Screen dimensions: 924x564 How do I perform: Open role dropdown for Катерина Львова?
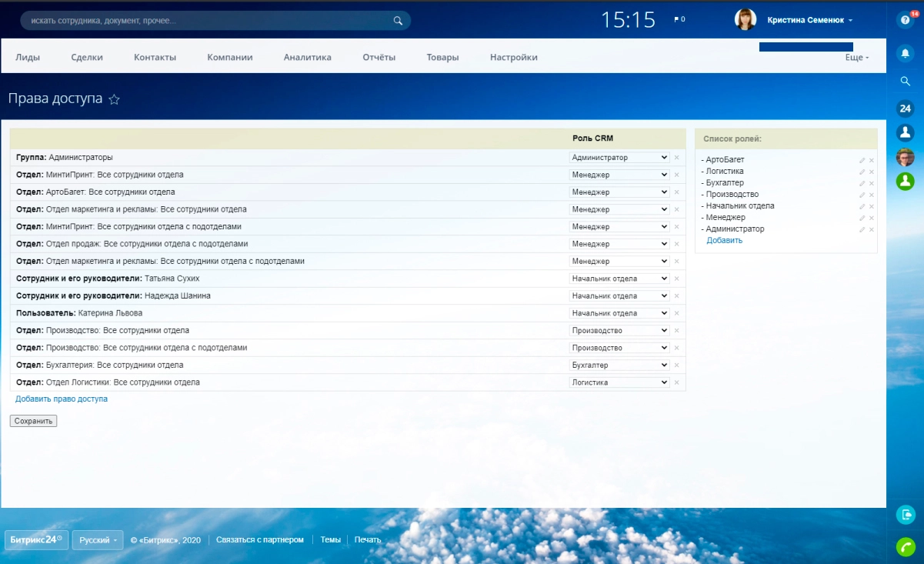619,313
